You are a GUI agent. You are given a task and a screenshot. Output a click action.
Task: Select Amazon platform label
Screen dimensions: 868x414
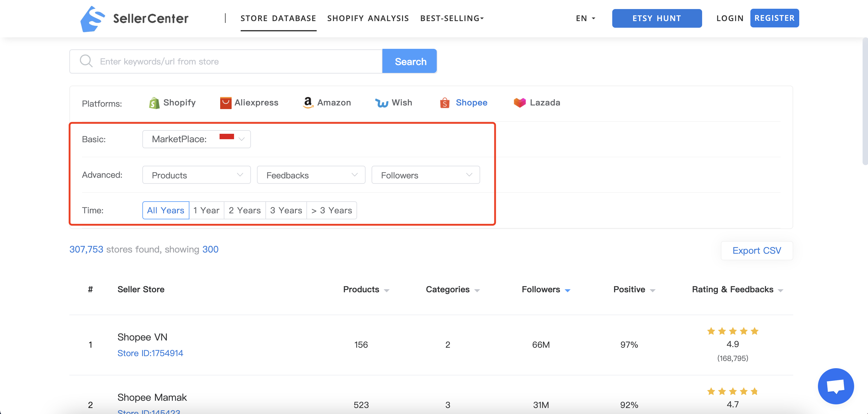334,103
